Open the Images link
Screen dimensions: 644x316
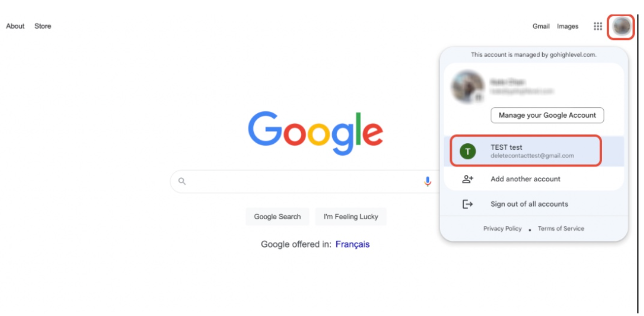coord(567,26)
